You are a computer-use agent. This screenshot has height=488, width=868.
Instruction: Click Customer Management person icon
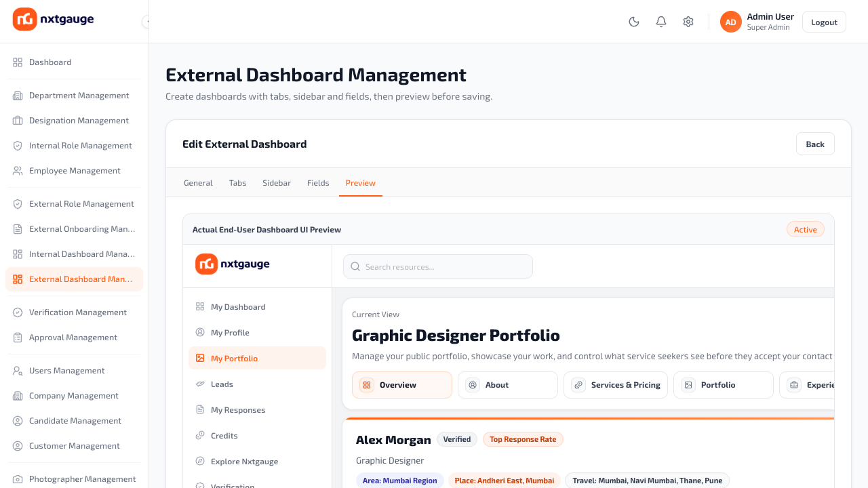[18, 446]
